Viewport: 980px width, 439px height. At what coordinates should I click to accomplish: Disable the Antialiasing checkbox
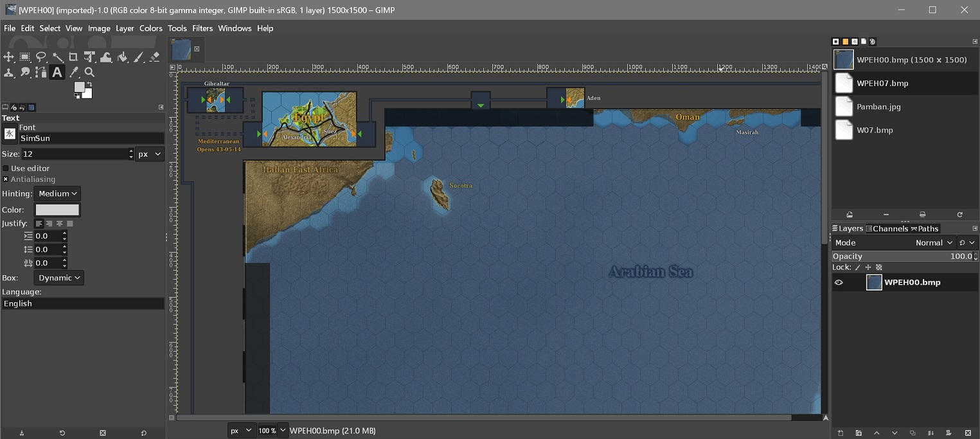pos(6,179)
